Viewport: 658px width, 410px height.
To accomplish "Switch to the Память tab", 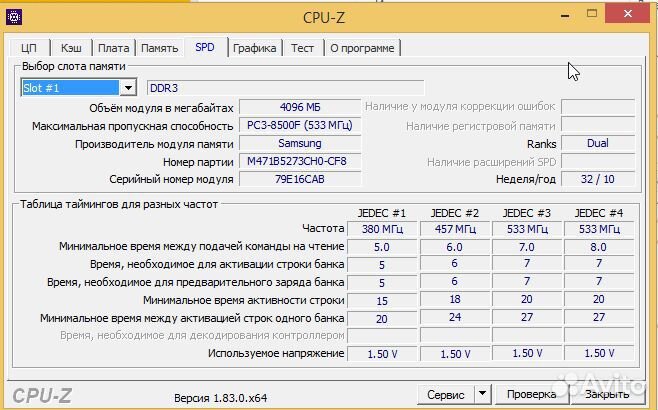I will tap(159, 48).
